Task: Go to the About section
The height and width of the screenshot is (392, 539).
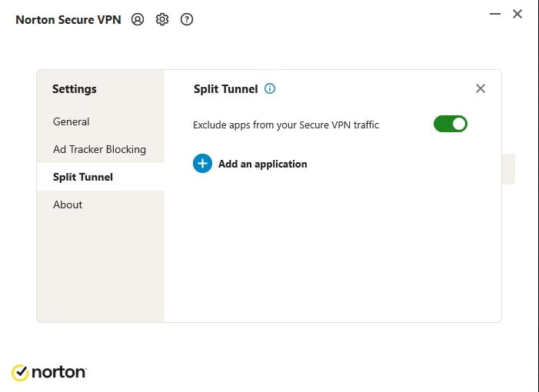Action: click(x=68, y=204)
